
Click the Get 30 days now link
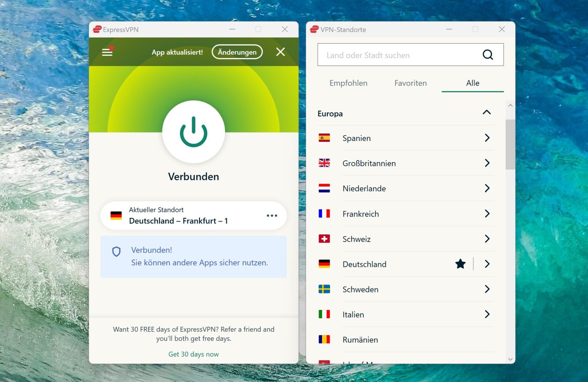click(x=193, y=354)
